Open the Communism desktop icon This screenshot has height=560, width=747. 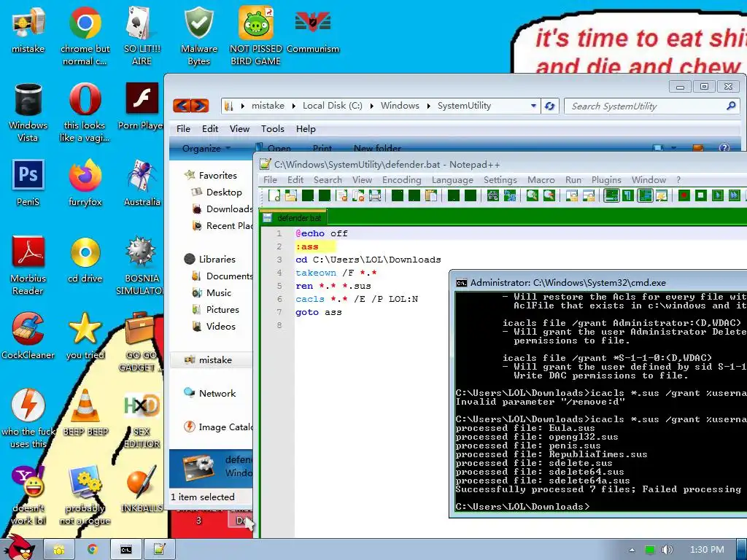312,30
